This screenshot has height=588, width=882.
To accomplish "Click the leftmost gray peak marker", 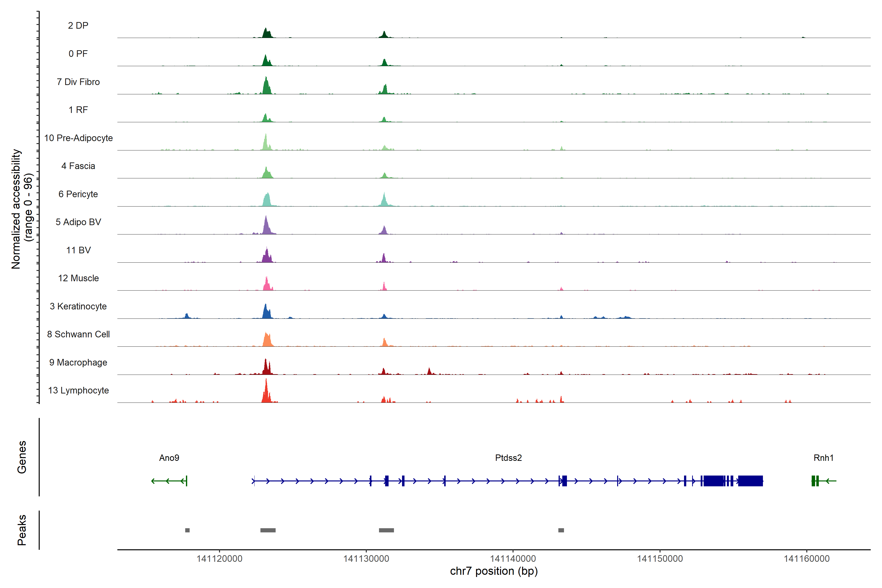I will (x=187, y=530).
